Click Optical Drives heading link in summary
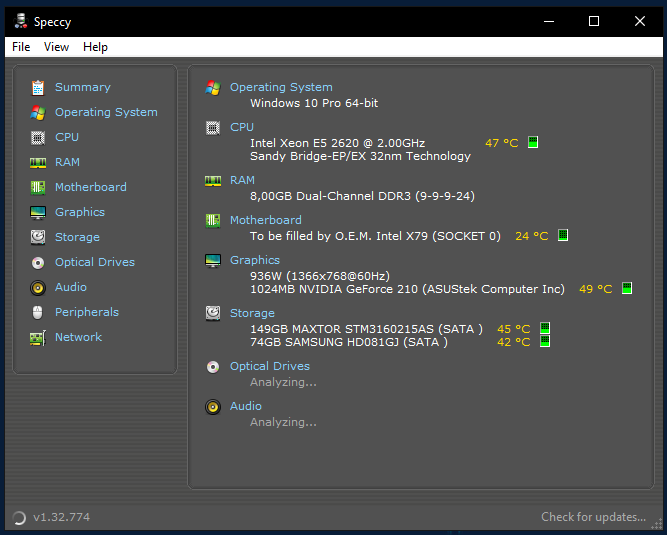 270,366
